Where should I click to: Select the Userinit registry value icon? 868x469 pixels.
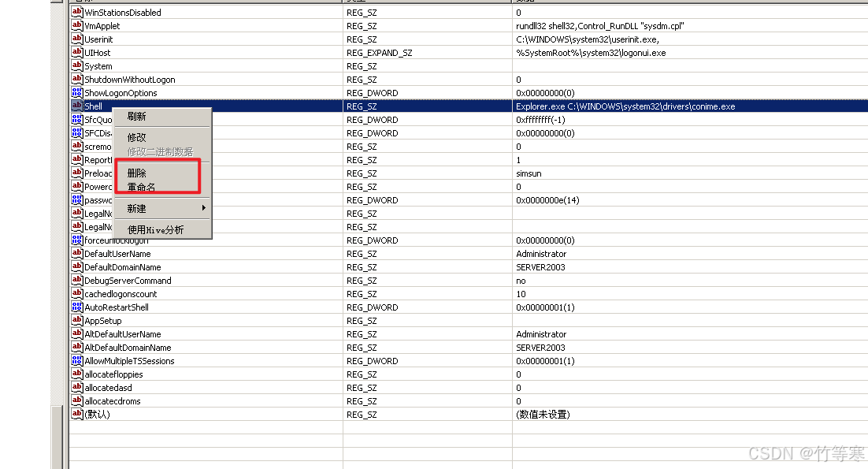(77, 39)
